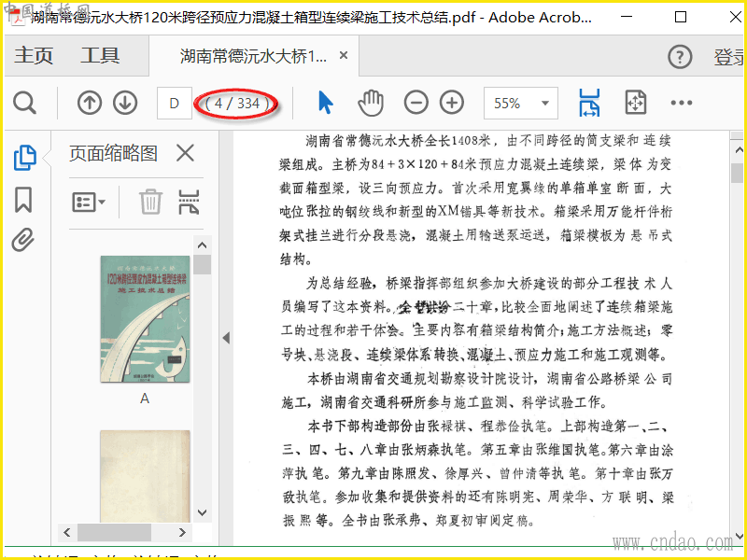Open the 55% zoom level dropdown
747x560 pixels.
coord(545,104)
